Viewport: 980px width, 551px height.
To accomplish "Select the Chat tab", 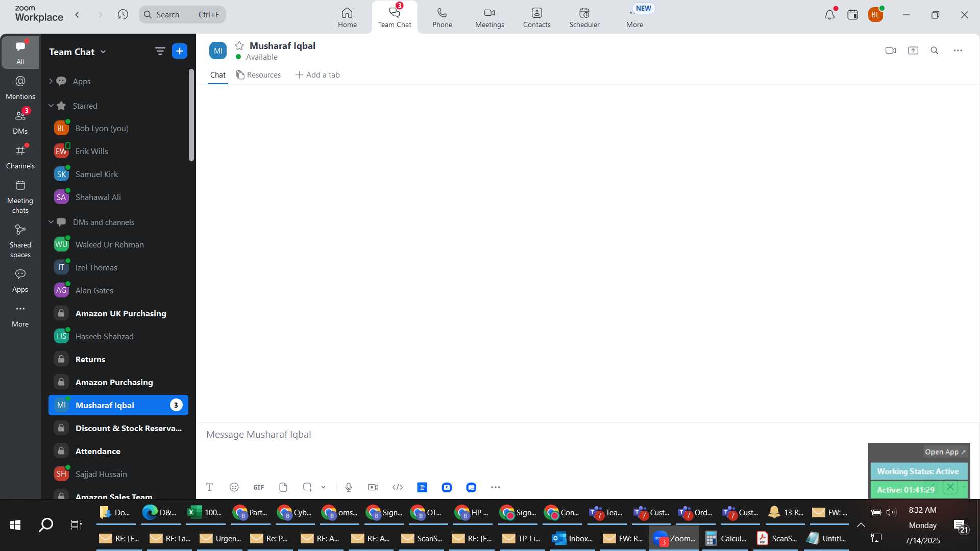I will [218, 75].
